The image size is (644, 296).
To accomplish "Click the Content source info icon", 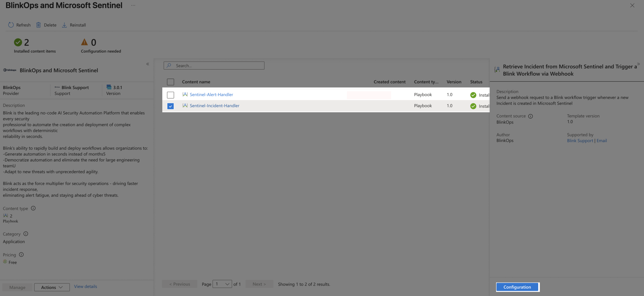I will click(x=530, y=116).
